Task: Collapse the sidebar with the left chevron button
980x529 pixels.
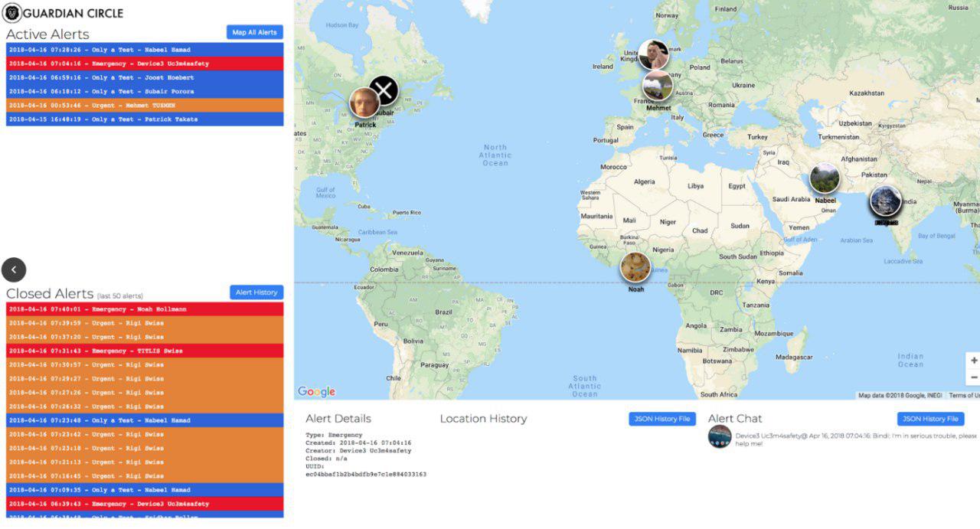Action: click(14, 269)
